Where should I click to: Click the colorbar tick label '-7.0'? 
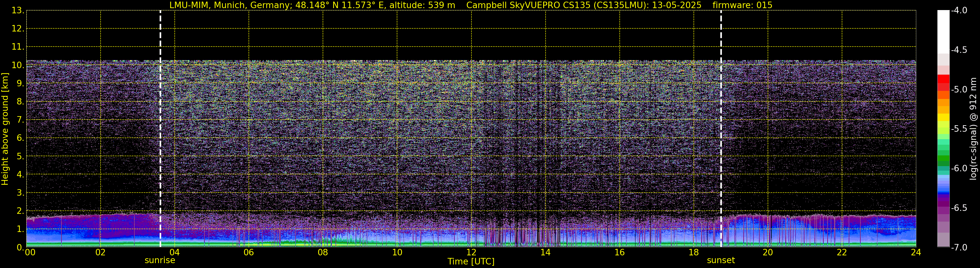pos(959,248)
